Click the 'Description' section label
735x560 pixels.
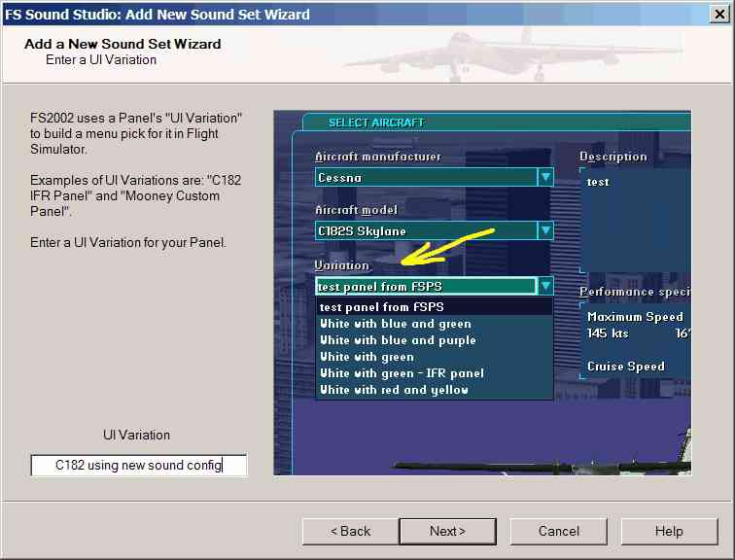click(x=613, y=157)
